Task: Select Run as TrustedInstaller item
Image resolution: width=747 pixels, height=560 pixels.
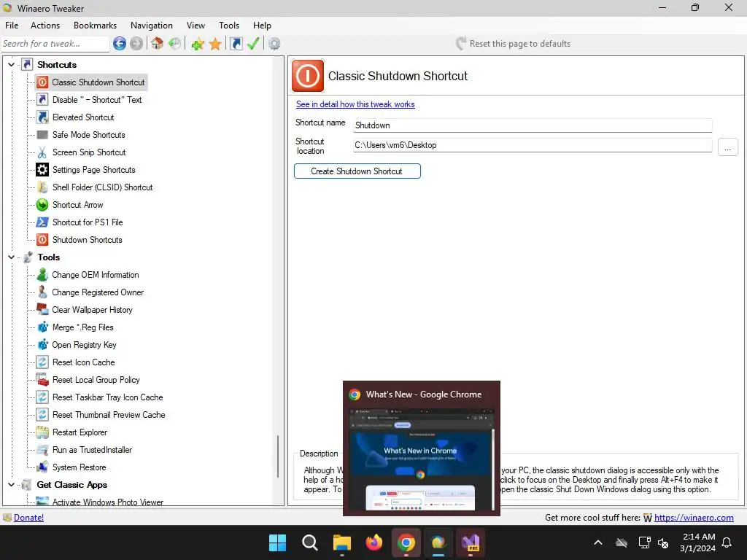Action: tap(92, 450)
